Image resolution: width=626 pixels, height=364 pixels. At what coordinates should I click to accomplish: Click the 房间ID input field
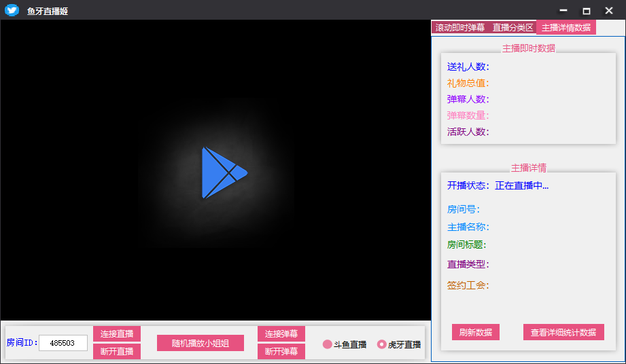click(x=63, y=343)
